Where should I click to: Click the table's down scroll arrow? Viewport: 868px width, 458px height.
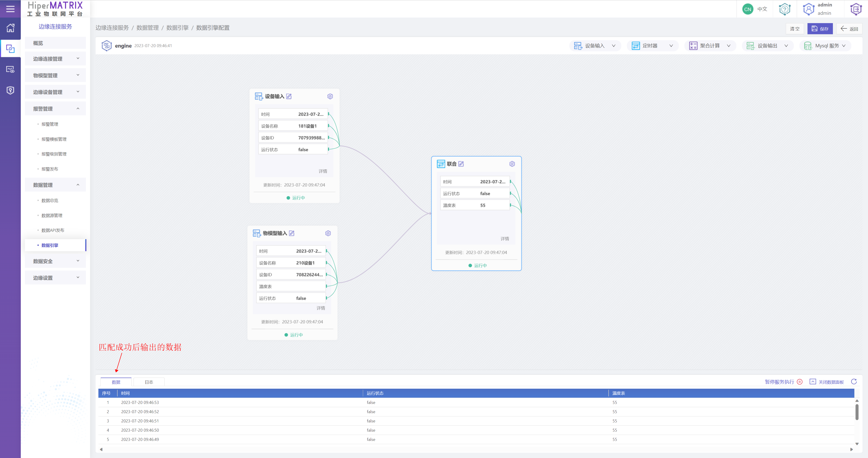click(856, 443)
